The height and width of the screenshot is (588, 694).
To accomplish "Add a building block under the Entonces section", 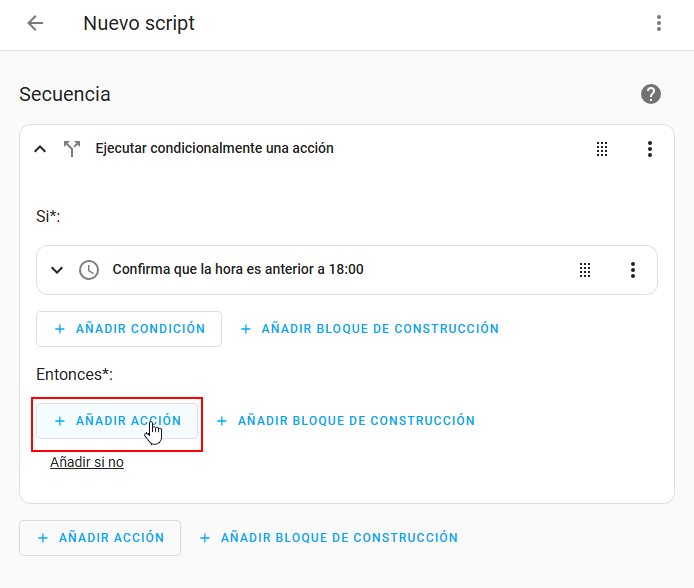I will pos(345,421).
